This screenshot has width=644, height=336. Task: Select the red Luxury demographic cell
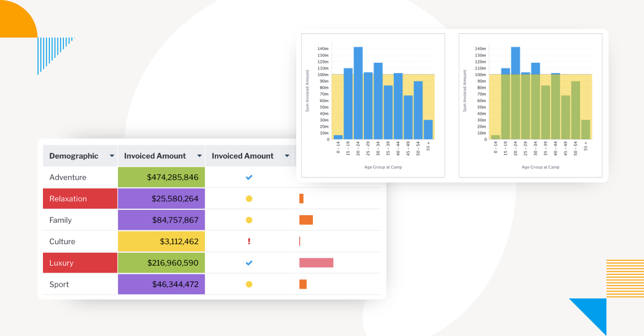(80, 263)
